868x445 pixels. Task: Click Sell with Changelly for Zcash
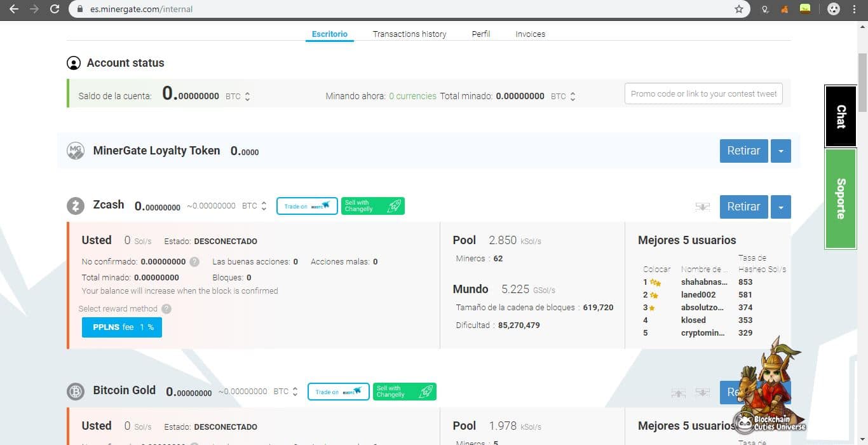point(373,206)
